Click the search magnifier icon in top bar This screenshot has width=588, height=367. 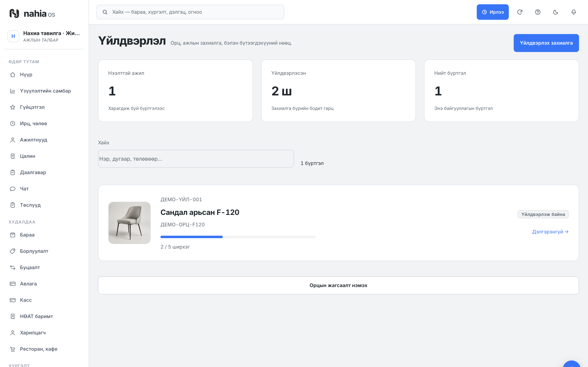(x=105, y=12)
